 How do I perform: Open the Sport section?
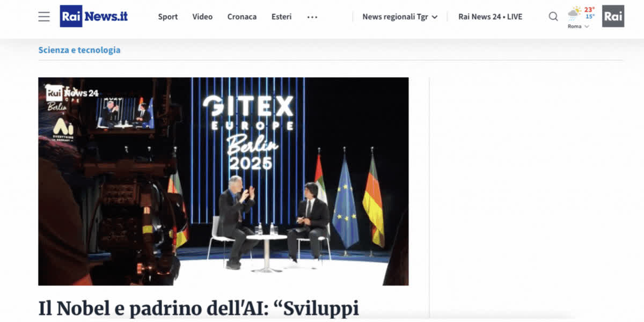point(168,17)
